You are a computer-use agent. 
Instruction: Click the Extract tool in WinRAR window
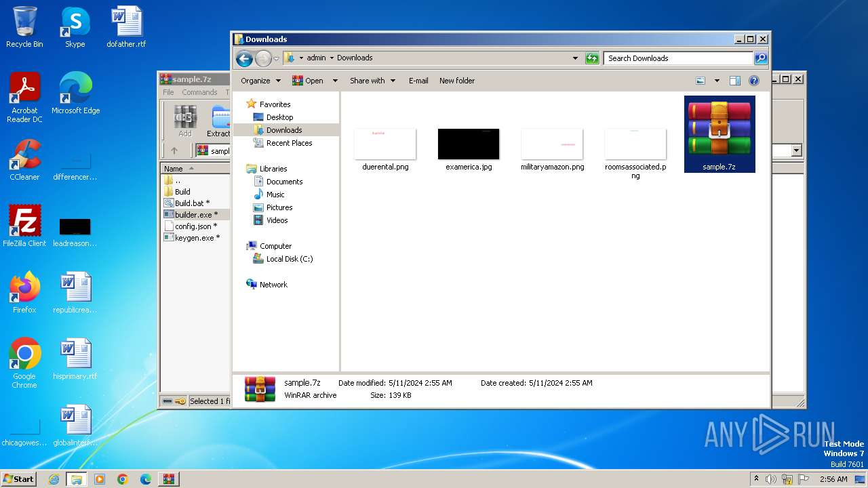[218, 121]
